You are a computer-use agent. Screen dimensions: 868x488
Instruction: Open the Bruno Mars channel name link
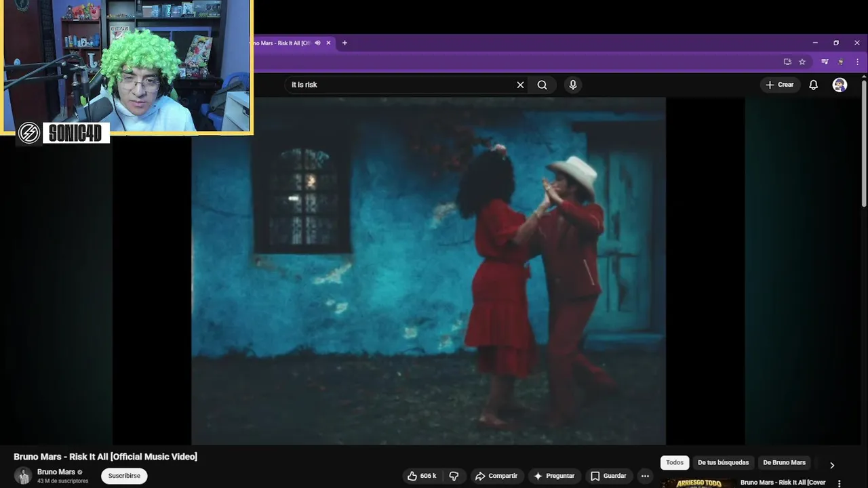56,472
